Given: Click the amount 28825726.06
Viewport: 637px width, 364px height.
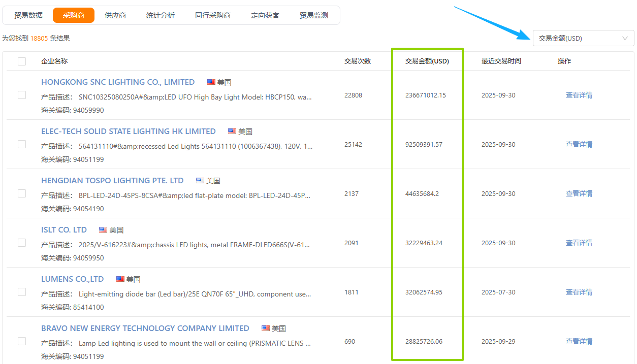Looking at the screenshot, I should click(424, 341).
